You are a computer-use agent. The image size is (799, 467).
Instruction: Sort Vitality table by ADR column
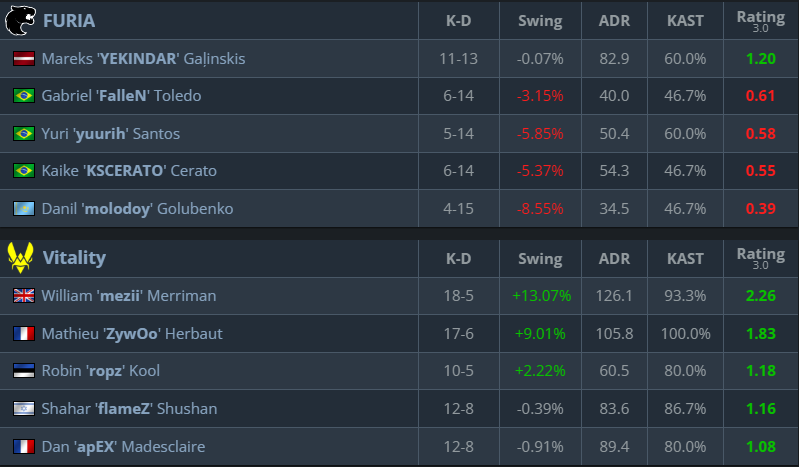tap(614, 258)
